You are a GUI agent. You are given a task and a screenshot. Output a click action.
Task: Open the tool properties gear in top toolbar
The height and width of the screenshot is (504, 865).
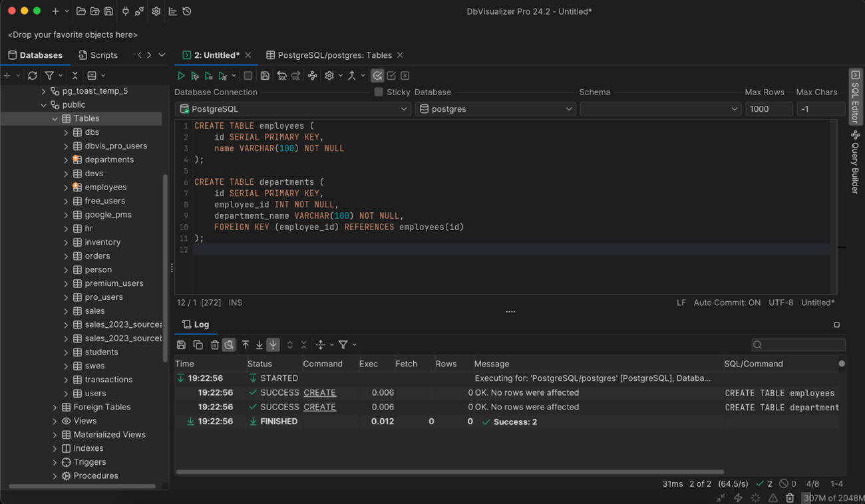click(x=156, y=11)
